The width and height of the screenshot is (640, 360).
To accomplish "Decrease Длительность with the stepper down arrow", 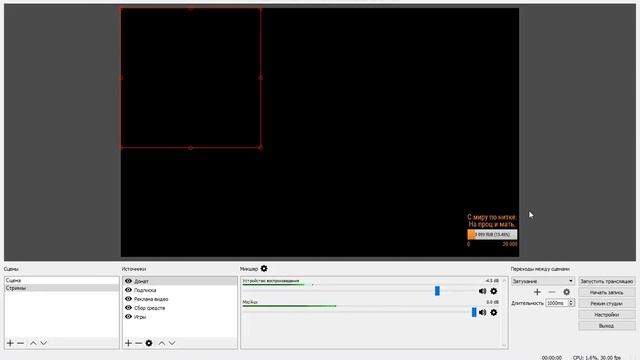I will point(571,305).
